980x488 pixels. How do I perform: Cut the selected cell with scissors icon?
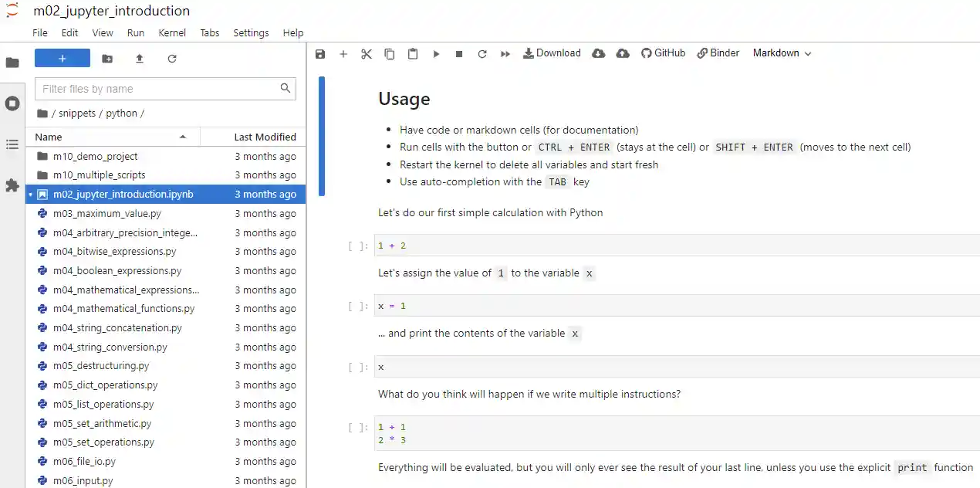pos(367,54)
